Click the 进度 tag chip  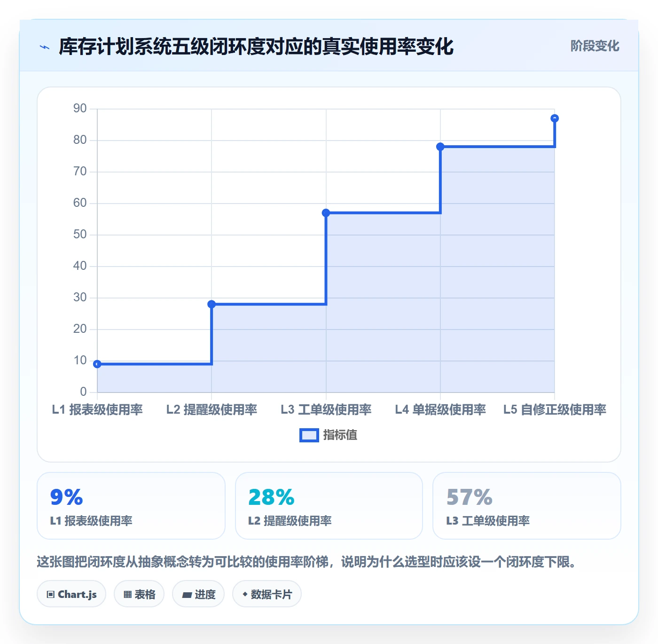[x=198, y=594]
